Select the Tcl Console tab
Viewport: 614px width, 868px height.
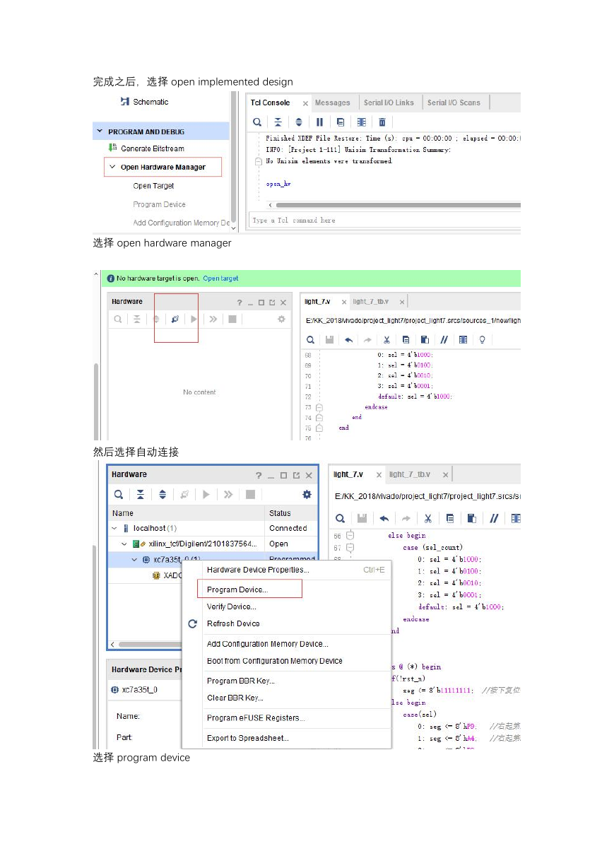pos(271,102)
